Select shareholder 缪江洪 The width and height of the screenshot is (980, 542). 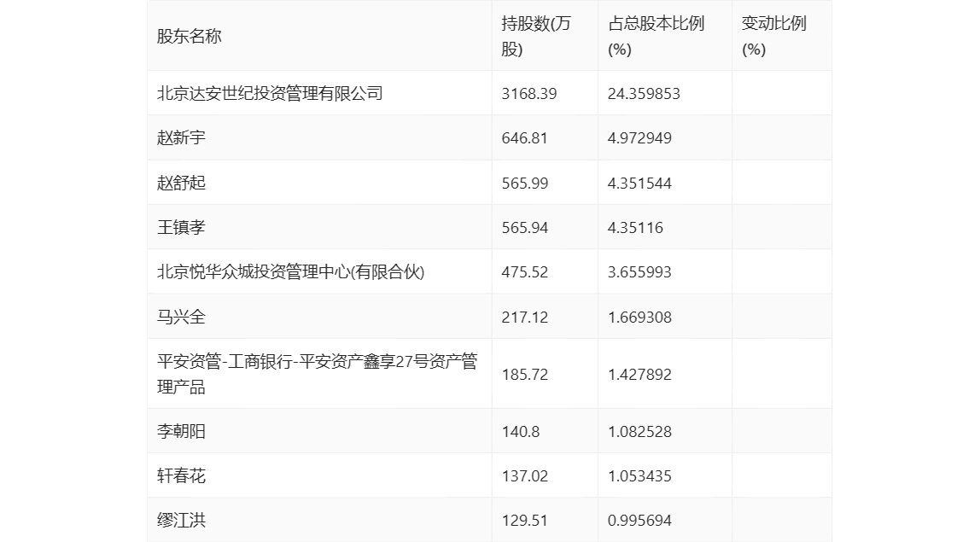(181, 520)
